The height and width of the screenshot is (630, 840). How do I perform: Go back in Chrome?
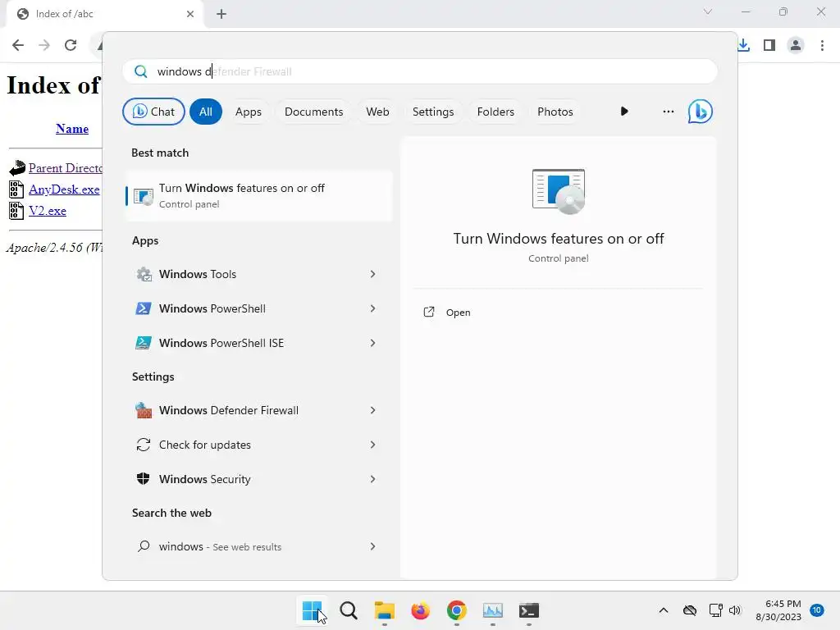click(x=18, y=45)
